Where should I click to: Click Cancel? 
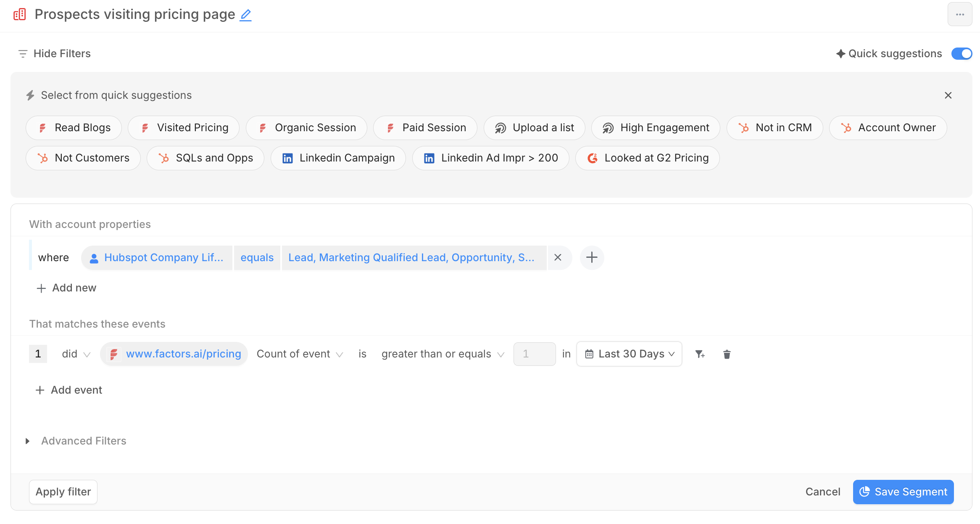pyautogui.click(x=823, y=492)
